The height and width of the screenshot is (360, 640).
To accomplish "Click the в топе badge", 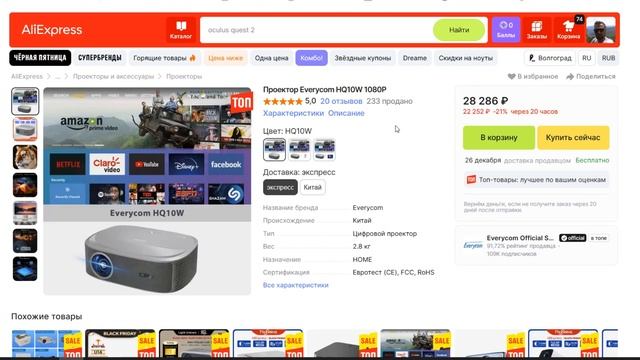I will coord(598,238).
